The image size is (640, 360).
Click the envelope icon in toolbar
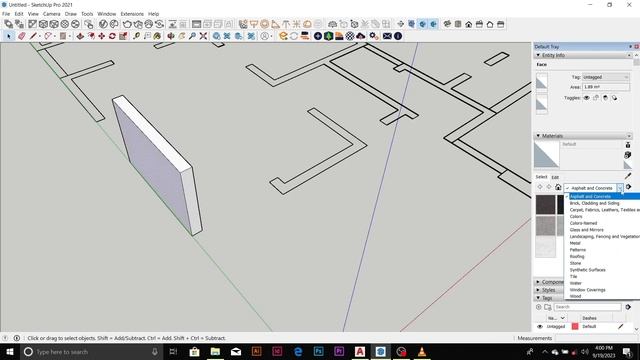click(387, 36)
